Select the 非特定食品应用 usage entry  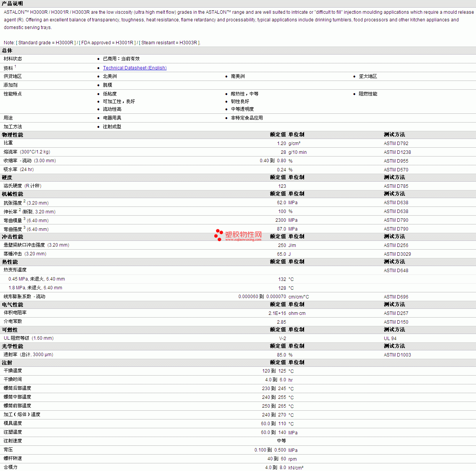[x=247, y=118]
